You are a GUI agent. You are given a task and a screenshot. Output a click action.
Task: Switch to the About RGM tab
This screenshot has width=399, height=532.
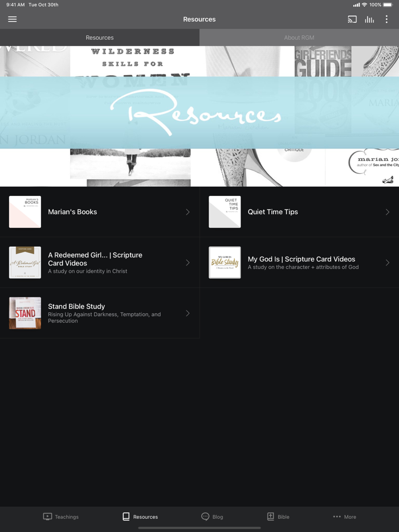click(299, 38)
